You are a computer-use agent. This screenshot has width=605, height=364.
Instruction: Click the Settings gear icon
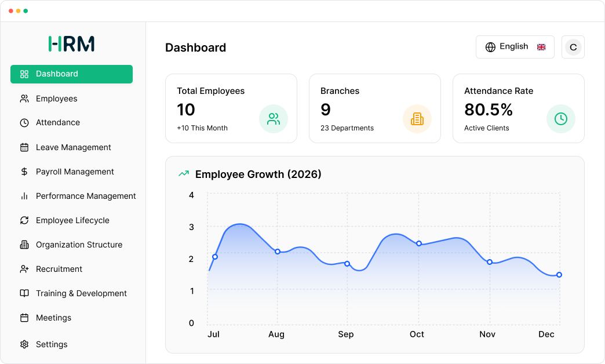(x=24, y=344)
